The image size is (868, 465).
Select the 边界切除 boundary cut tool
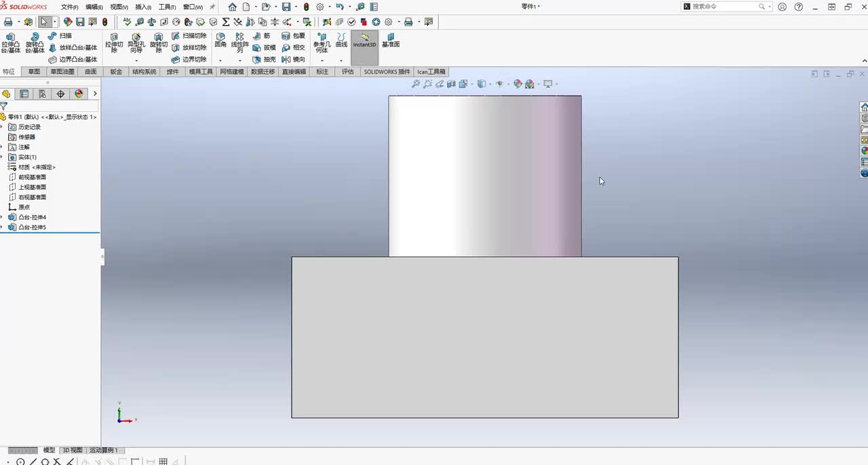point(189,60)
